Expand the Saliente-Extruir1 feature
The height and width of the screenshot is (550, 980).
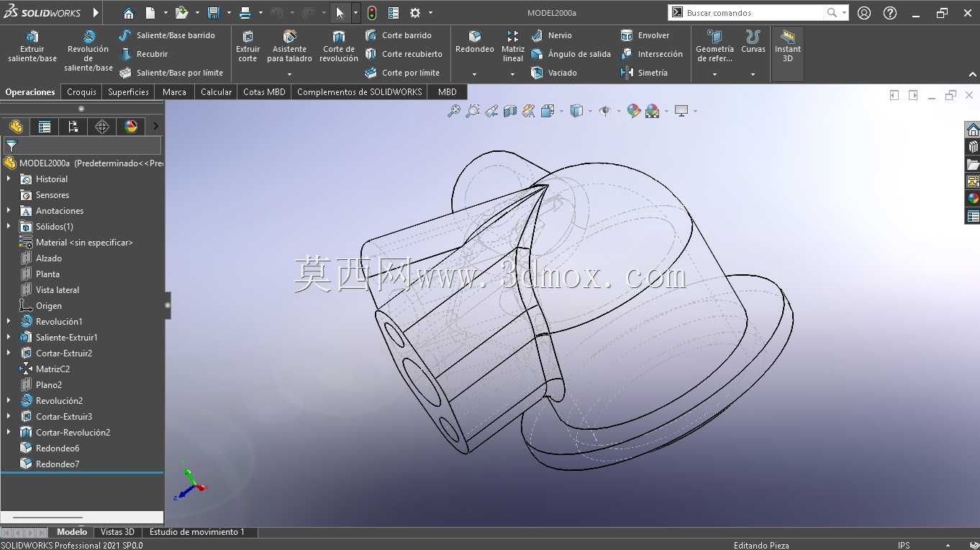click(x=9, y=337)
